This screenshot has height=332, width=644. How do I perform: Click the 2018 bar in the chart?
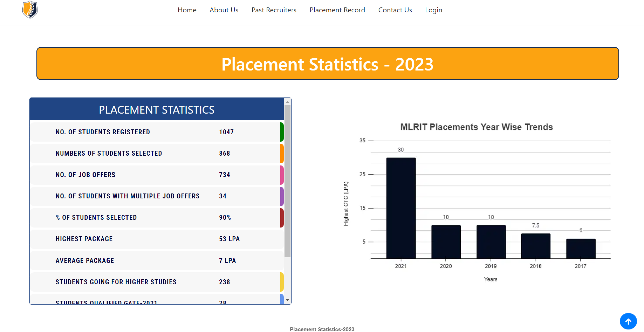coord(536,246)
